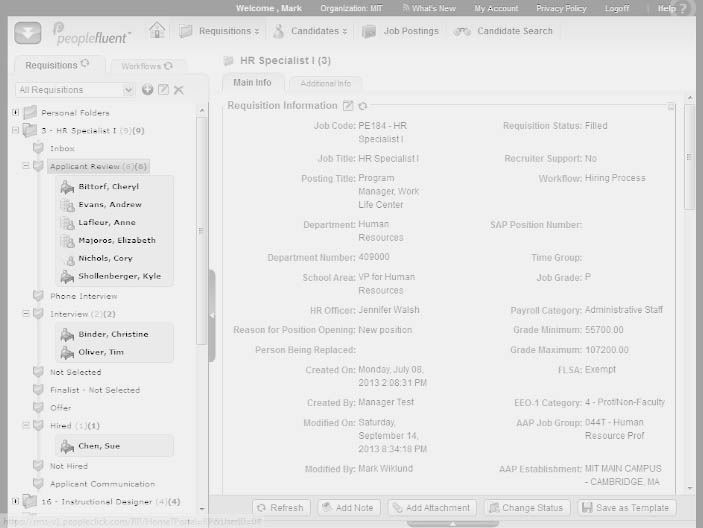Click the Change Status button
This screenshot has height=528, width=703.
[527, 508]
